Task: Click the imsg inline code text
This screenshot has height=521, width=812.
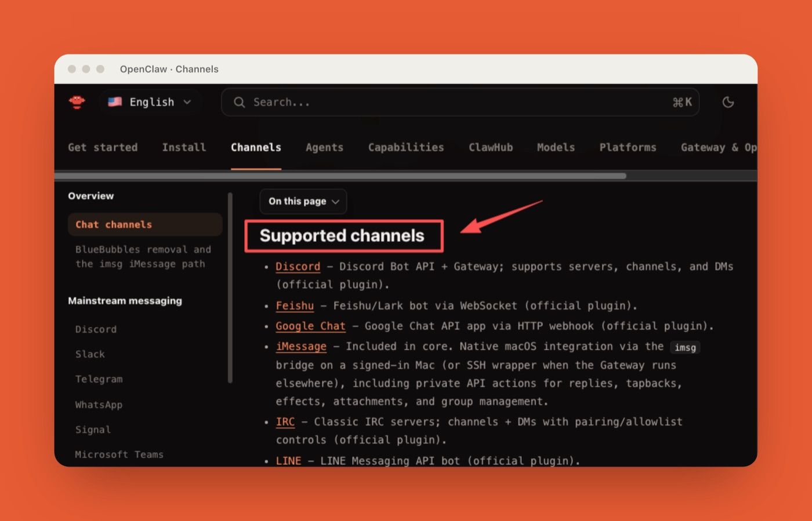Action: tap(685, 347)
